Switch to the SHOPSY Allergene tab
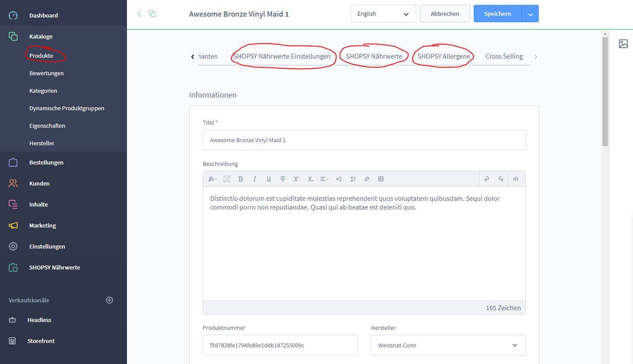Image resolution: width=633 pixels, height=364 pixels. coord(444,56)
